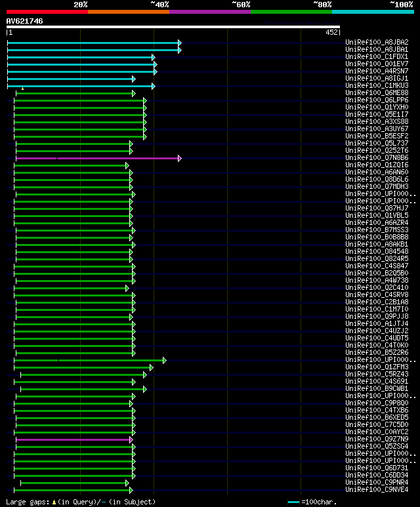Click the purple alignment bar for Q7N8B6
The width and height of the screenshot is (420, 507).
point(98,159)
